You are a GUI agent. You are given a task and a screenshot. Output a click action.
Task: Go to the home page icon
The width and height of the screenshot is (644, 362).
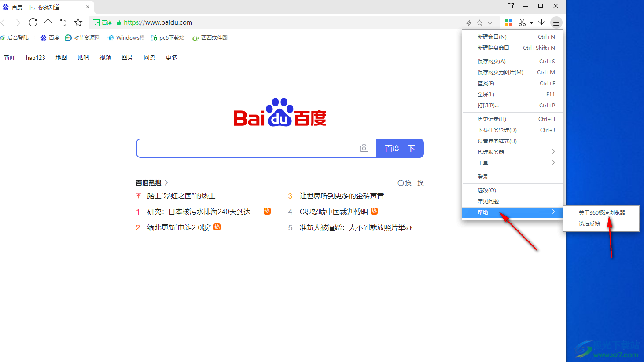tap(48, 22)
